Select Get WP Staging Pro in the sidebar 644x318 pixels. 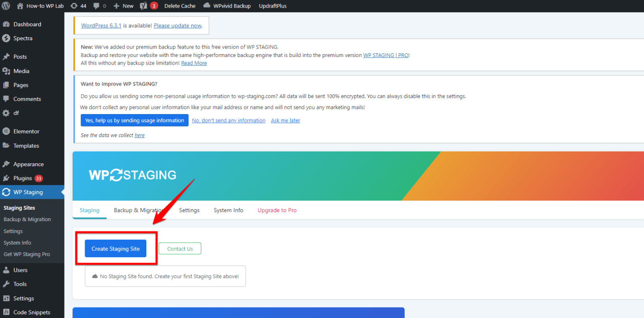(26, 254)
